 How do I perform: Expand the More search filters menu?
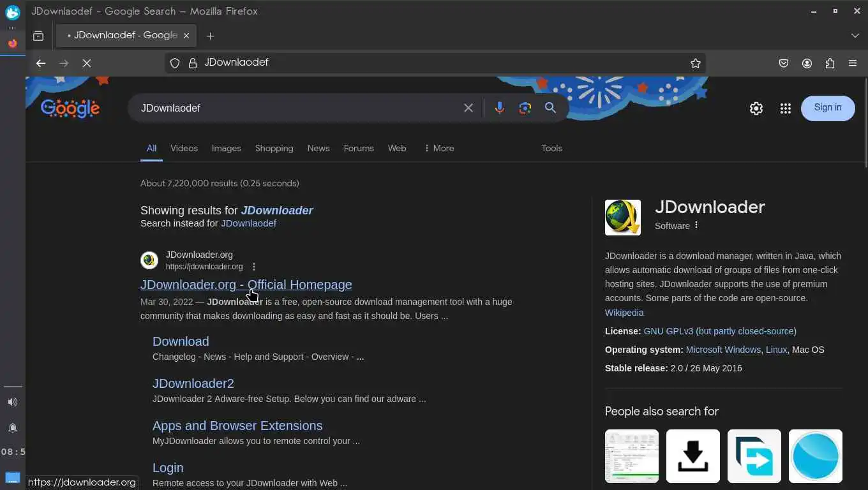439,148
